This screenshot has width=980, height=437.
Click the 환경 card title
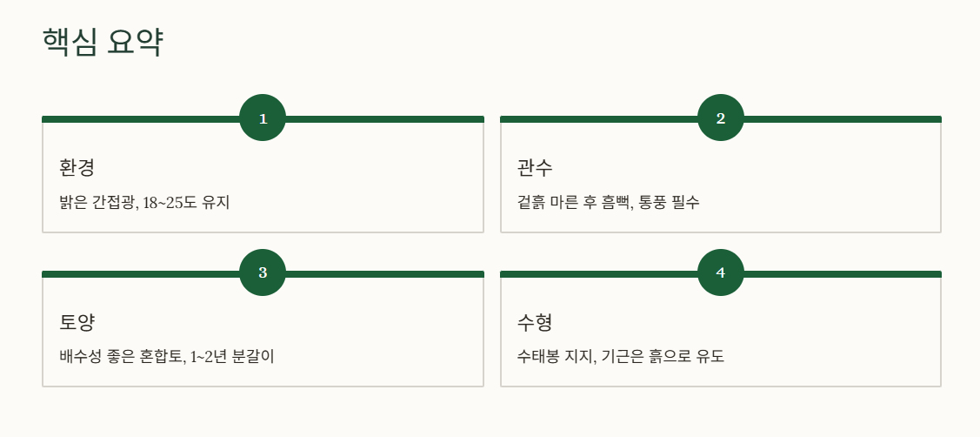pyautogui.click(x=77, y=168)
